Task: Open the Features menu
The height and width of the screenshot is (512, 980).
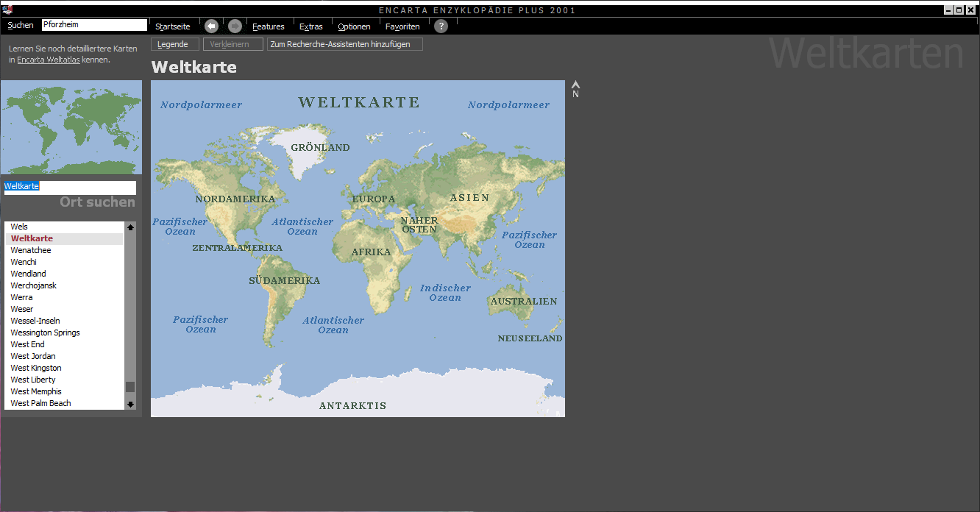Action: coord(269,26)
